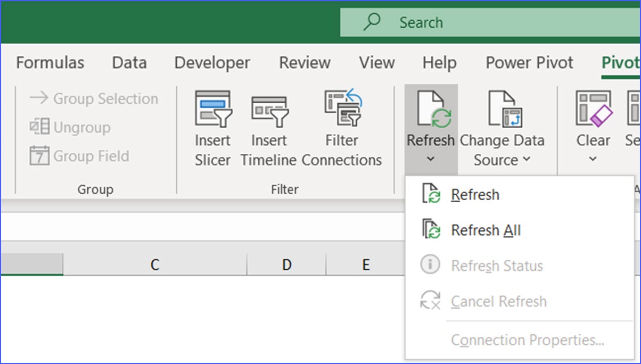This screenshot has width=641, height=364.
Task: Switch to the Data tab
Action: [129, 62]
